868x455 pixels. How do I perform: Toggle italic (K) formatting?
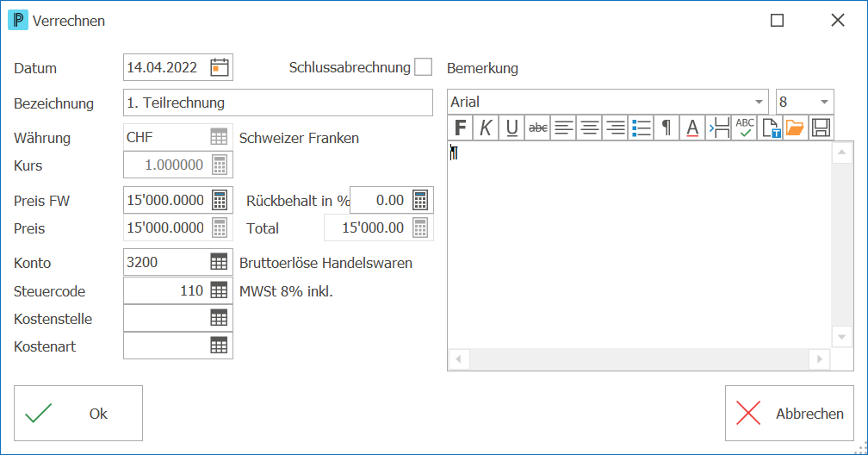tap(486, 128)
